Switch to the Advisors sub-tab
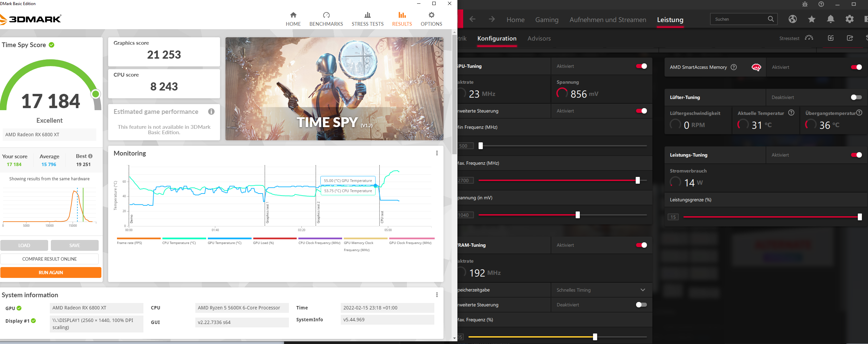 [x=539, y=38]
